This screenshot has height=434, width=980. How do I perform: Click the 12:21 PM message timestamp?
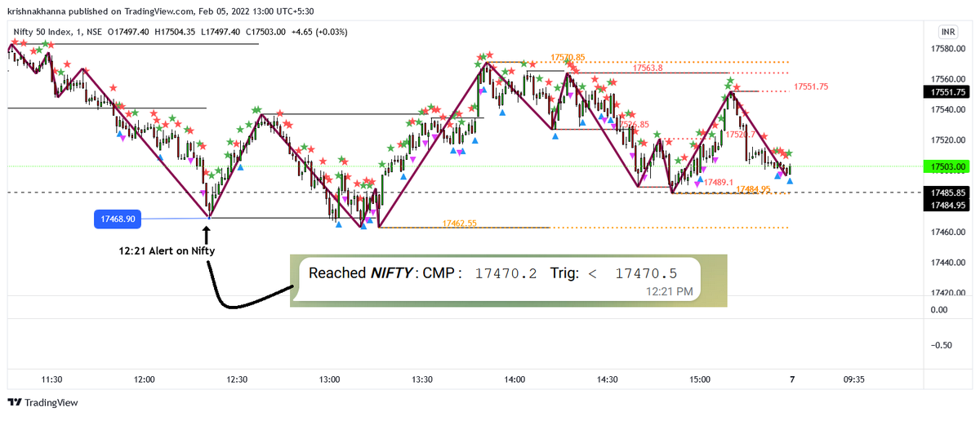tap(669, 290)
